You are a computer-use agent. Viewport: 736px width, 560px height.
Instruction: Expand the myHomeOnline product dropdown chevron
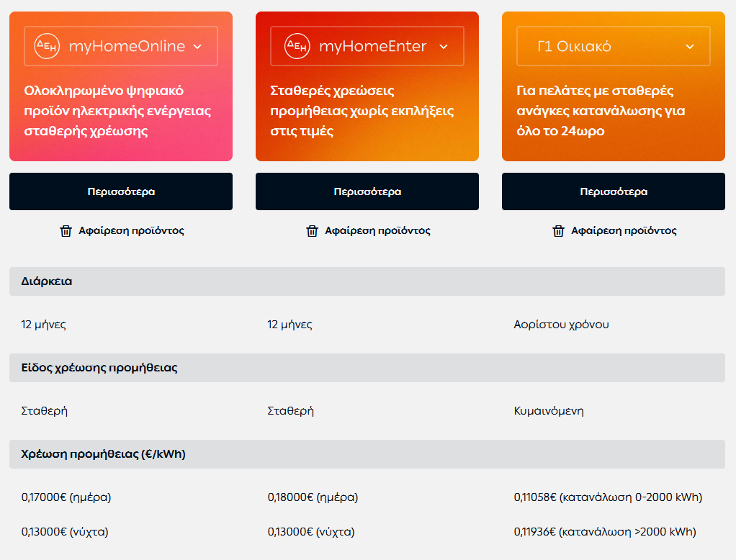pyautogui.click(x=197, y=47)
